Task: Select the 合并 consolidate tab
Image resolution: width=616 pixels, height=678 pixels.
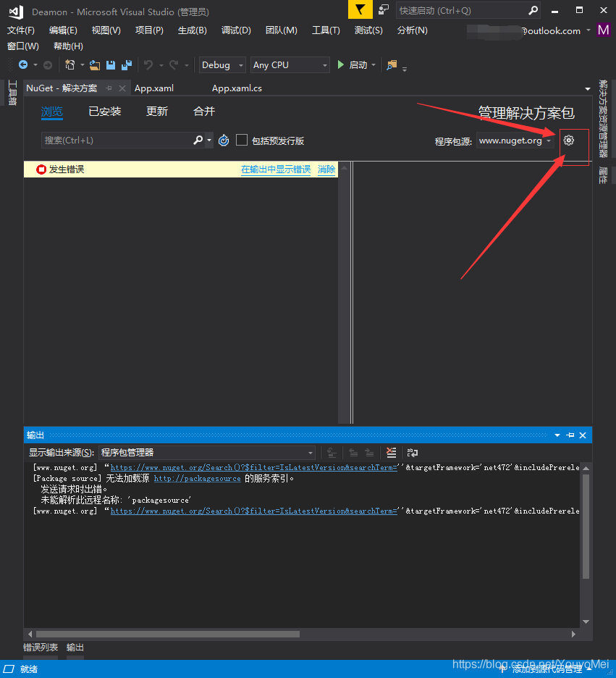Action: click(x=204, y=112)
